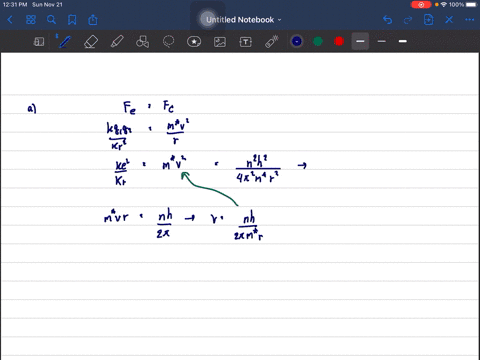Select the thinnest stroke thickness
This screenshot has width=480, height=360.
[382, 41]
